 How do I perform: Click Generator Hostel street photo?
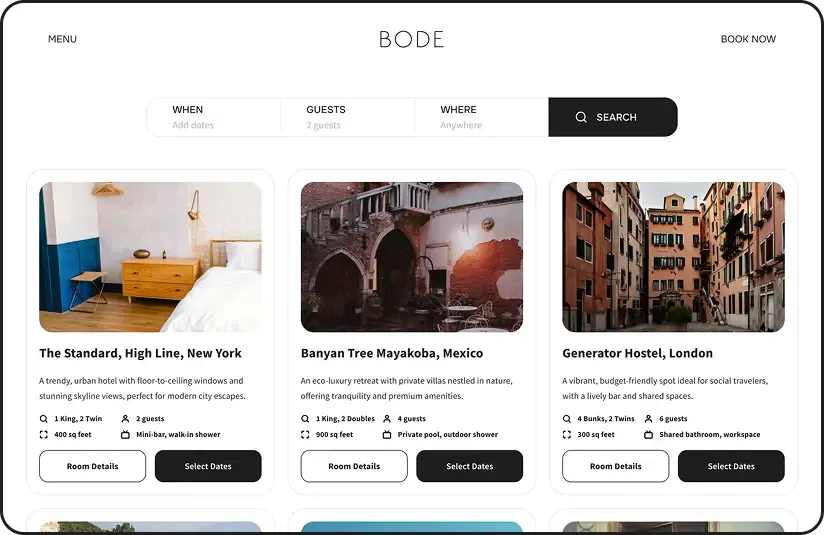coord(674,257)
